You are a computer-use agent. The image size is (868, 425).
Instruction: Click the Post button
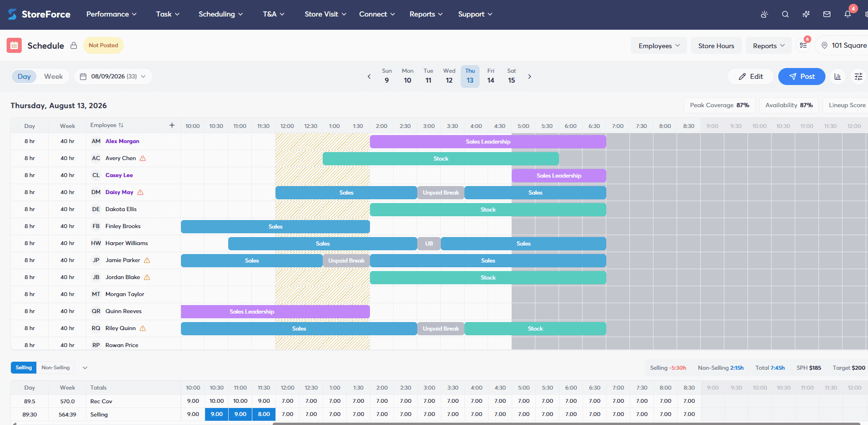click(x=802, y=76)
